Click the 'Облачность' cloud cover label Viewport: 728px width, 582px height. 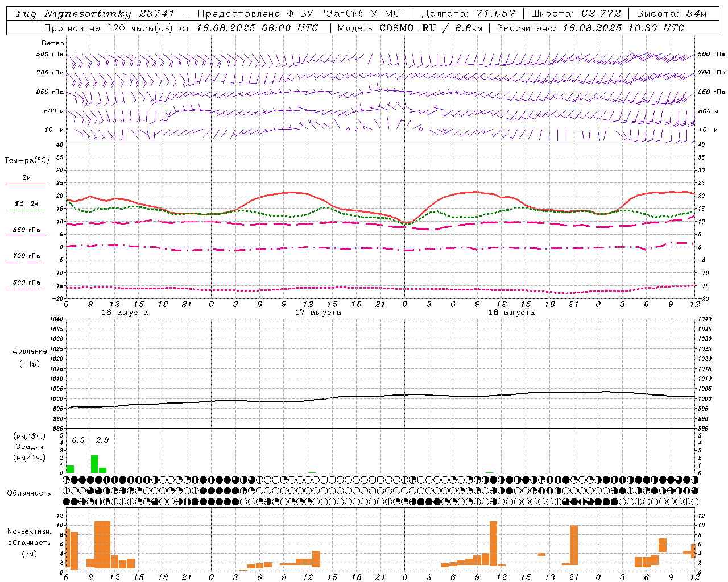coord(29,493)
